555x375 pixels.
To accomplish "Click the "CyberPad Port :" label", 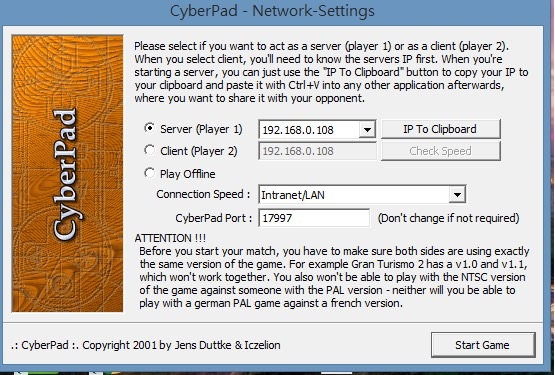I will pos(213,218).
